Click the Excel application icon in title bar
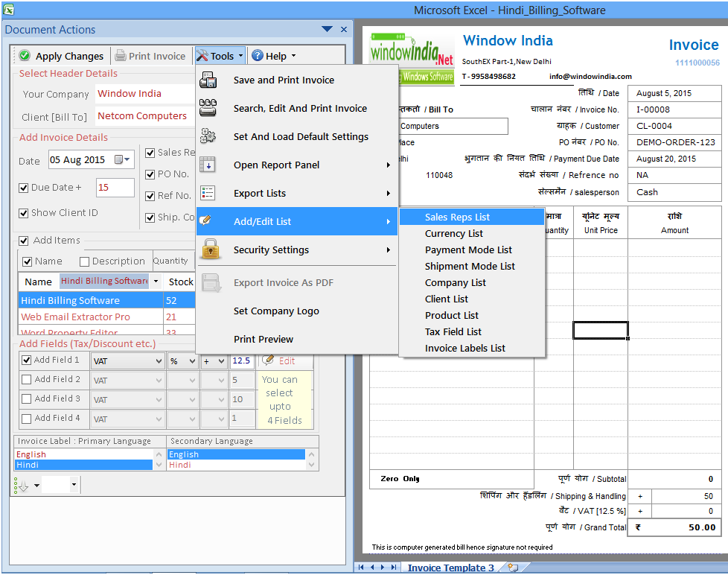Viewport: 728px width, 575px height. (x=8, y=9)
